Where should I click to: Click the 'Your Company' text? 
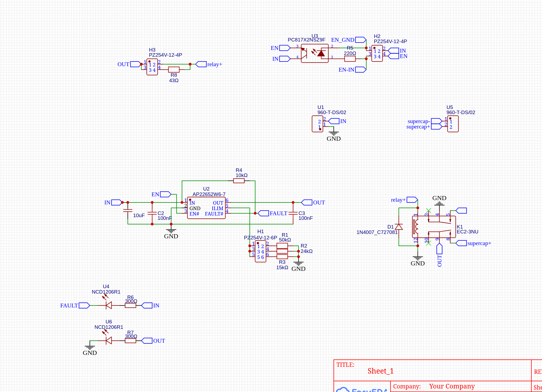pyautogui.click(x=452, y=386)
